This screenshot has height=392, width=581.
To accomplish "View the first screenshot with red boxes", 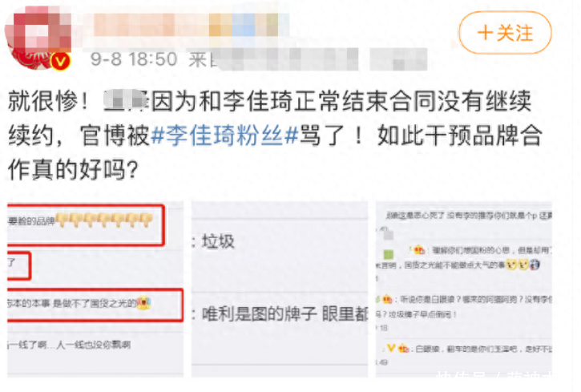I will (x=95, y=289).
